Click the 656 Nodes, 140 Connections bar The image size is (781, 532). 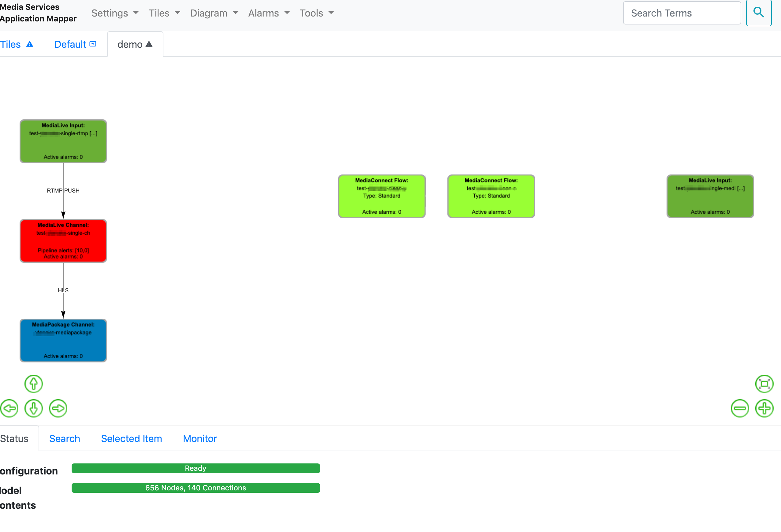pyautogui.click(x=196, y=487)
